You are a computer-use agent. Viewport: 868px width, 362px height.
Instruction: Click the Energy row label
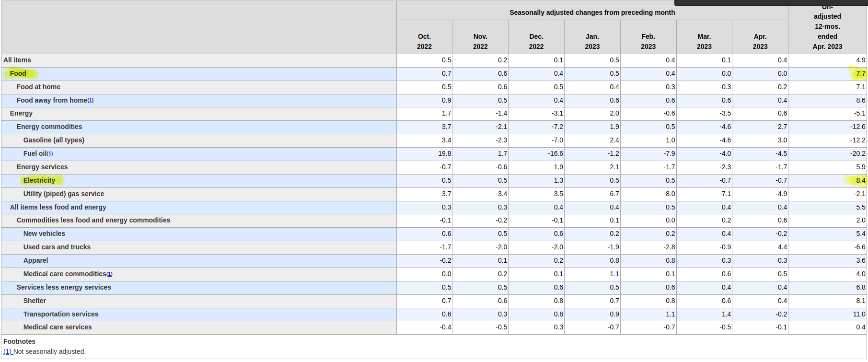click(21, 113)
